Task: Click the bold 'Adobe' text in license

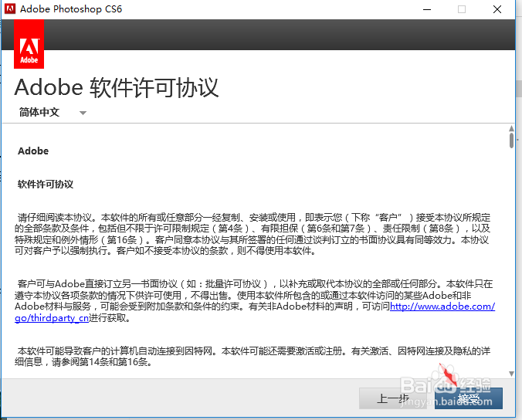Action: 33,151
